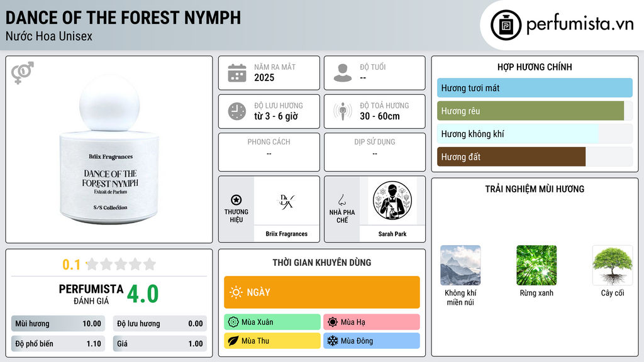Click the perfume bottle product image
This screenshot has height=362, width=644.
pos(109,149)
